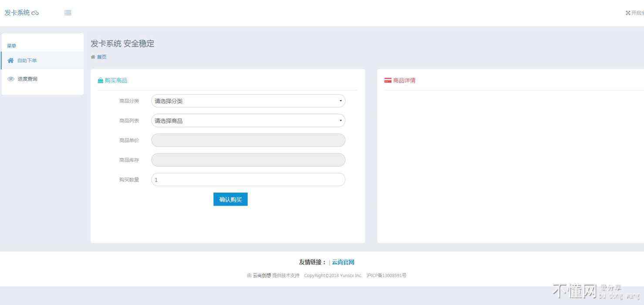Click the home icon beside 自助下单
The height and width of the screenshot is (305, 644).
click(11, 61)
